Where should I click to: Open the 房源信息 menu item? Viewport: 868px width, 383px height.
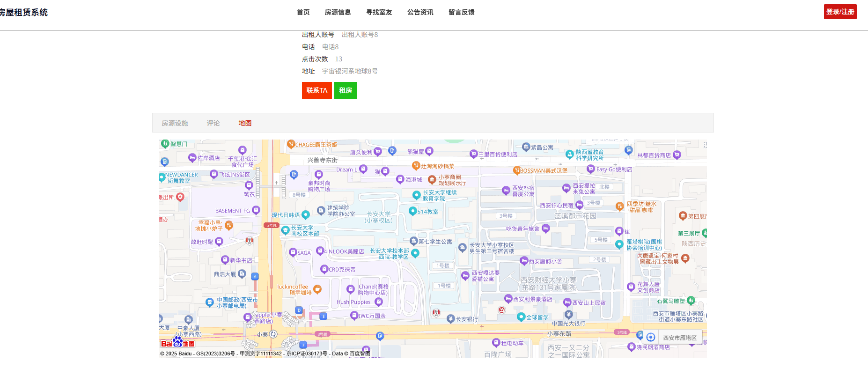[x=338, y=12]
